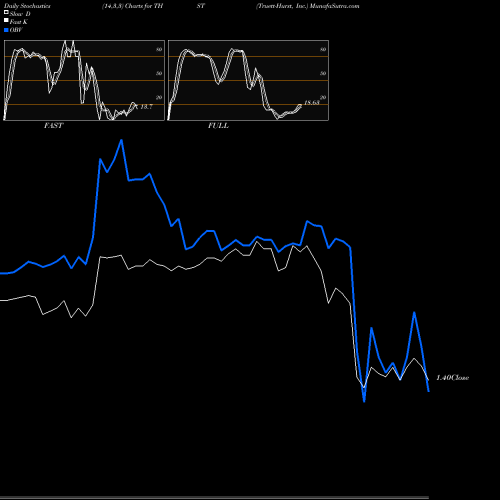The image size is (500, 500).
Task: Click the 'FULL' label below right chart
Action: point(218,126)
